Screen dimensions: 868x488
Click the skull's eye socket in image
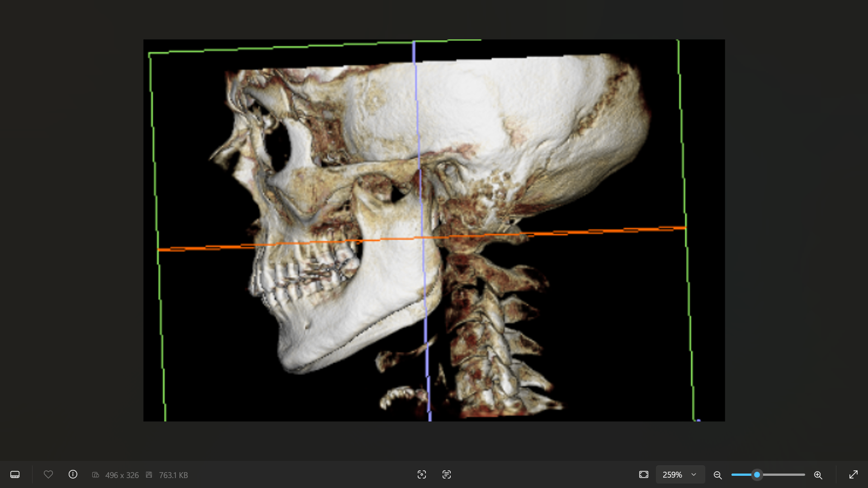pyautogui.click(x=277, y=145)
